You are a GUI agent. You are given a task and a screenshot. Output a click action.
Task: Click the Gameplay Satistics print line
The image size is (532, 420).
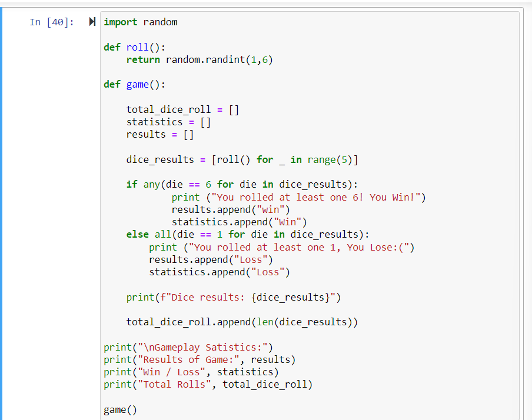click(188, 346)
